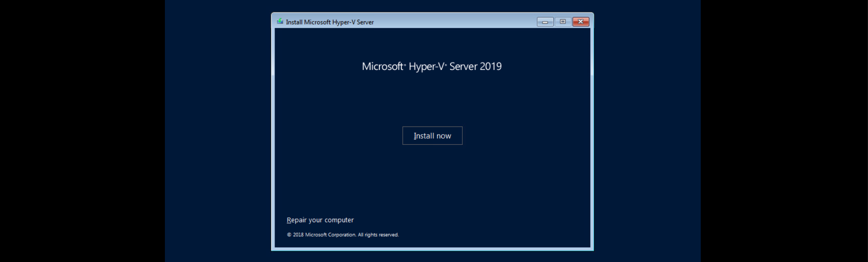Open the Repair your computer link
Image resolution: width=868 pixels, height=262 pixels.
pyautogui.click(x=320, y=220)
